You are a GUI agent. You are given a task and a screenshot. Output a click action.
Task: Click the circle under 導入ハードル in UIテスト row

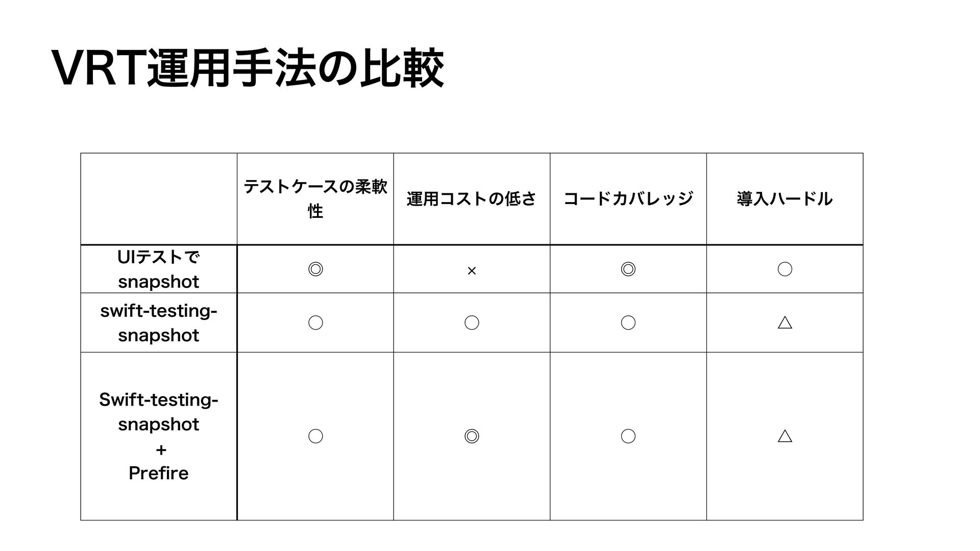point(785,269)
